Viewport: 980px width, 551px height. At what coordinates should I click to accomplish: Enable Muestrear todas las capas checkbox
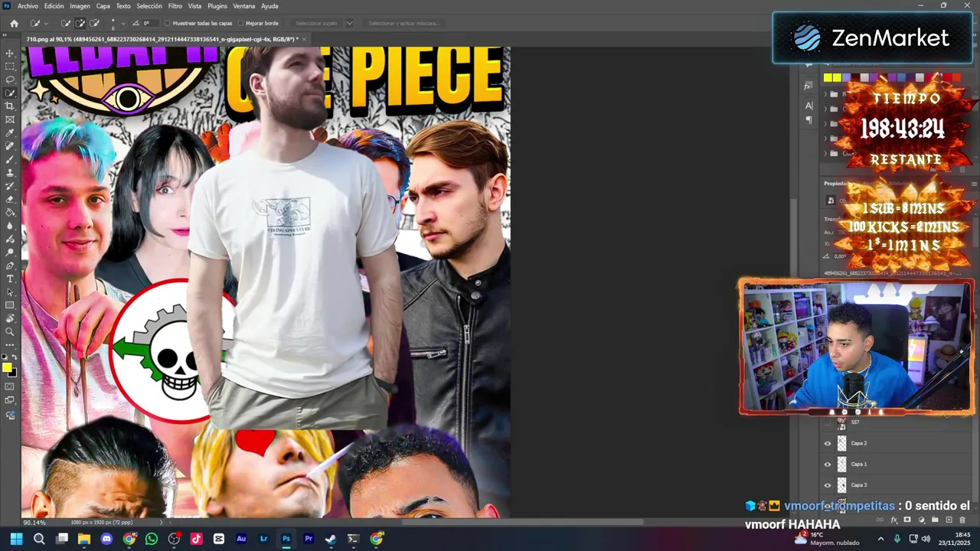pos(168,23)
